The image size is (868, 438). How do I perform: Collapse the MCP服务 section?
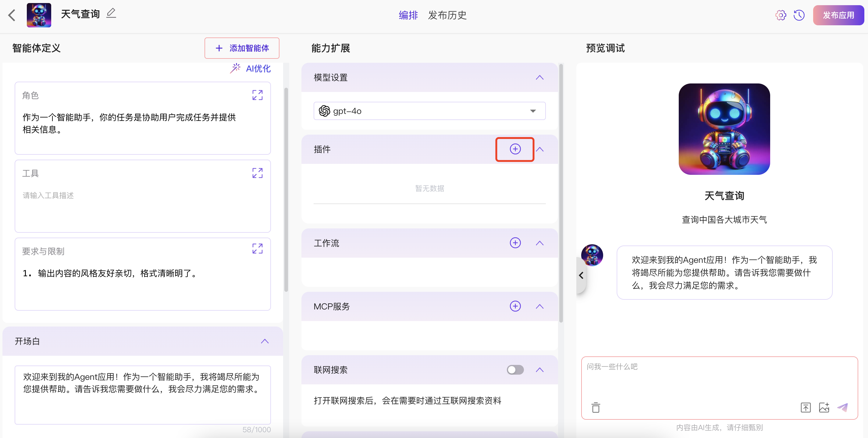[x=539, y=306]
